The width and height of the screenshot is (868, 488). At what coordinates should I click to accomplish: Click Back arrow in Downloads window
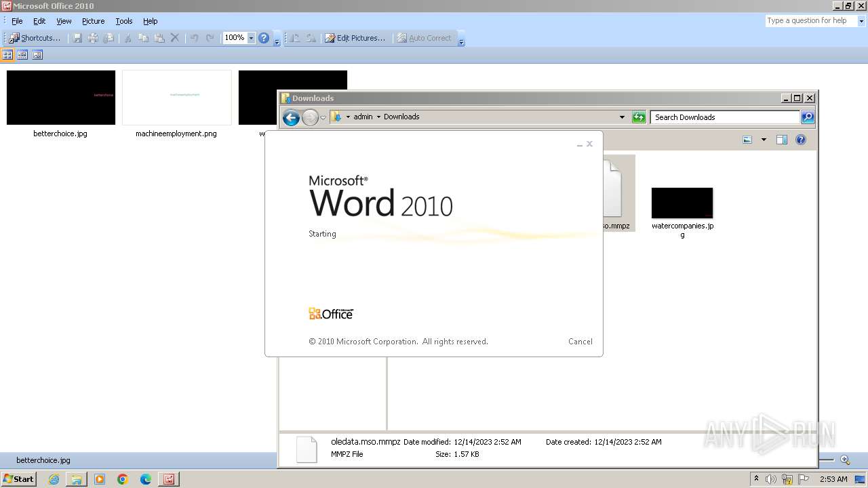coord(291,118)
